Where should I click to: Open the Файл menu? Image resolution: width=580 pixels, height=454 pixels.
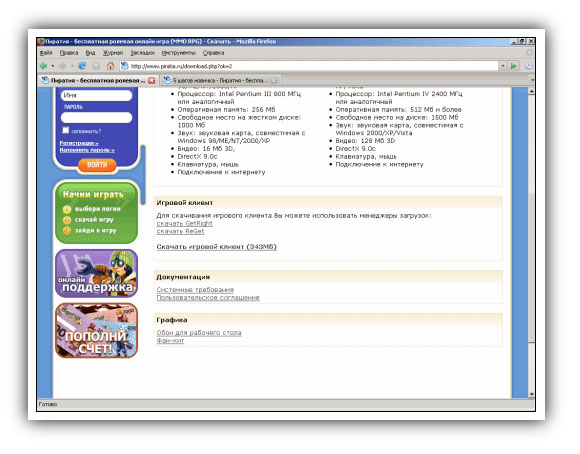pos(46,53)
